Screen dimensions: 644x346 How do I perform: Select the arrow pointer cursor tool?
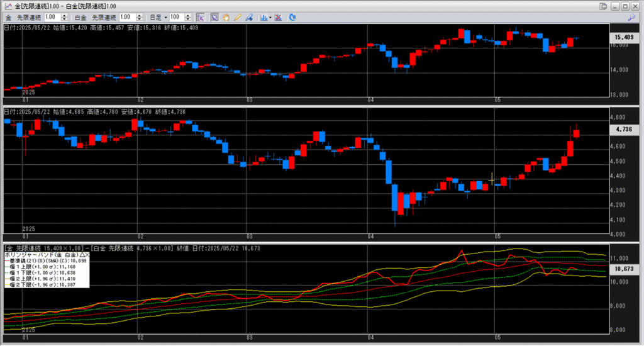[214, 17]
